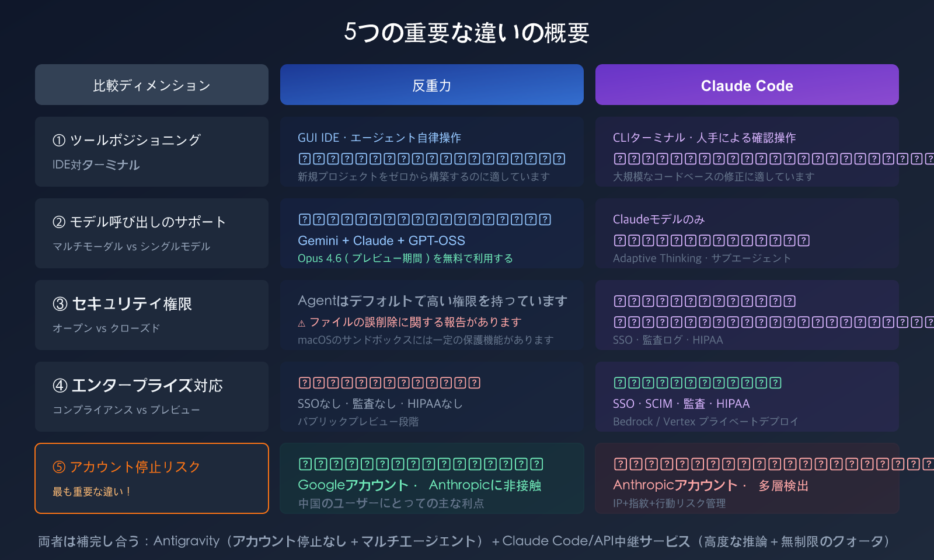
Task: Click the ④ エンタープライズ対応 circled number icon
Action: pyautogui.click(x=60, y=384)
